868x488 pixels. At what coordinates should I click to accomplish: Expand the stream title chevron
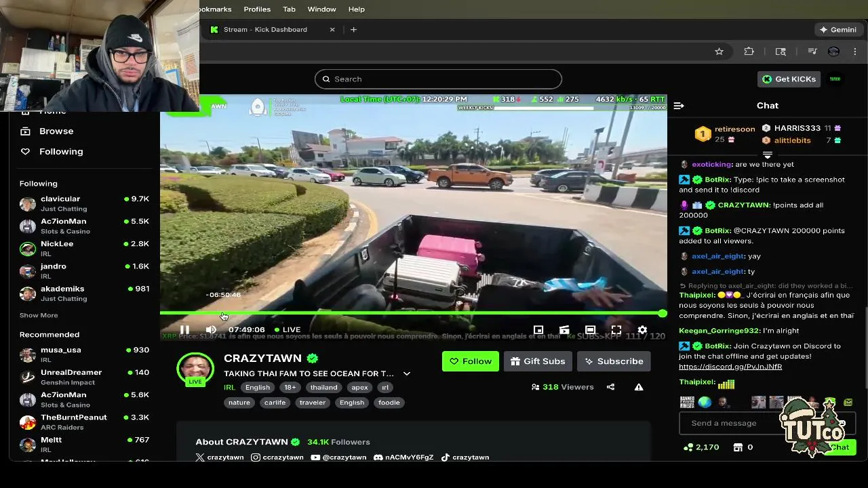click(407, 373)
